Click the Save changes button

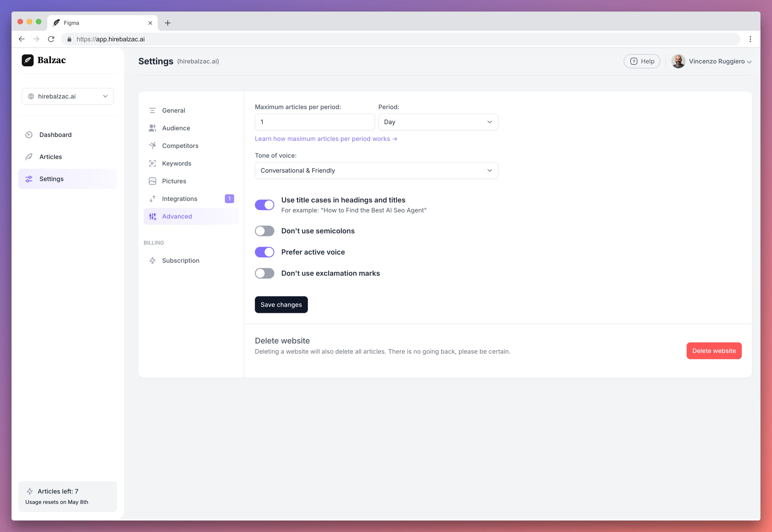[x=281, y=304]
